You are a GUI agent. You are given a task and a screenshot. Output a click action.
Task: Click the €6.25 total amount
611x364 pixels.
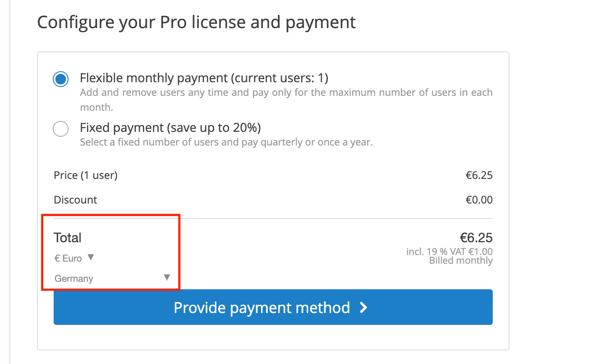coord(476,237)
